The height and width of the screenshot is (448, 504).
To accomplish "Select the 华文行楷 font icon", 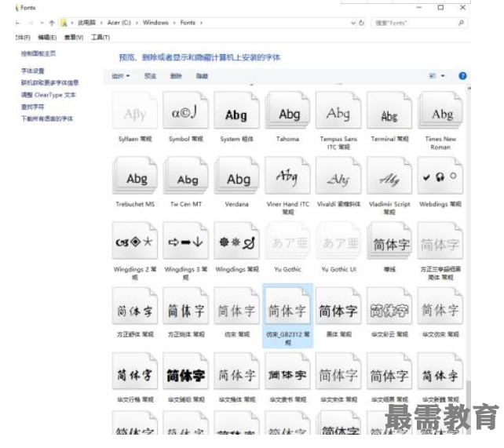I will 135,371.
